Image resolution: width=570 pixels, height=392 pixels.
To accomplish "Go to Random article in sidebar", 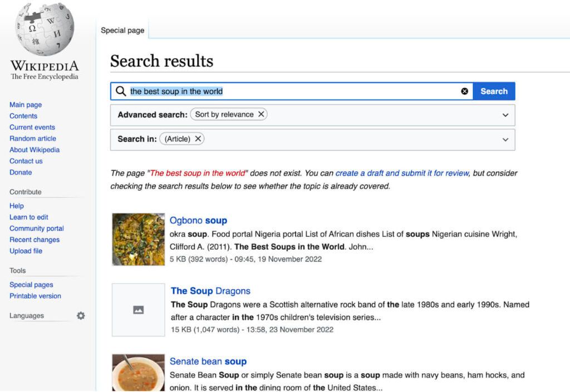I will 33,138.
